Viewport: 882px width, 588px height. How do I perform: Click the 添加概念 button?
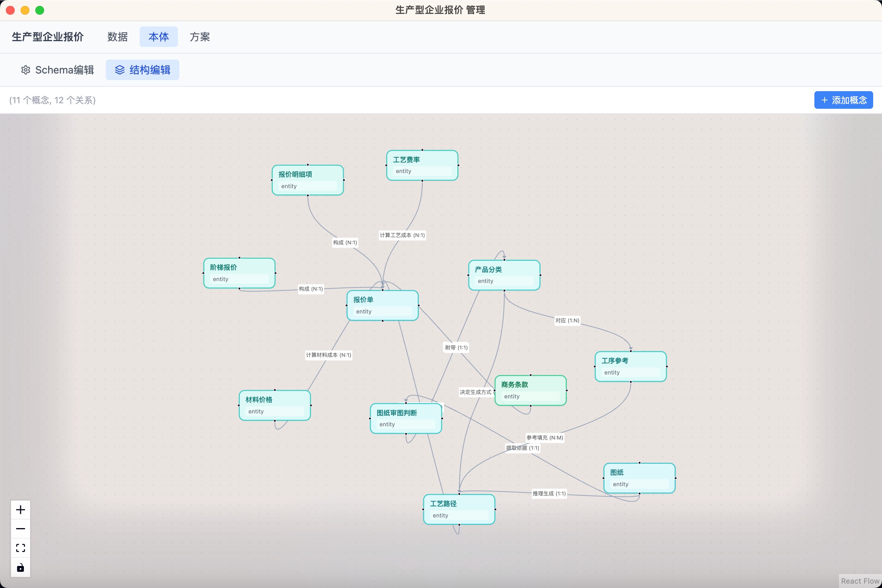843,100
